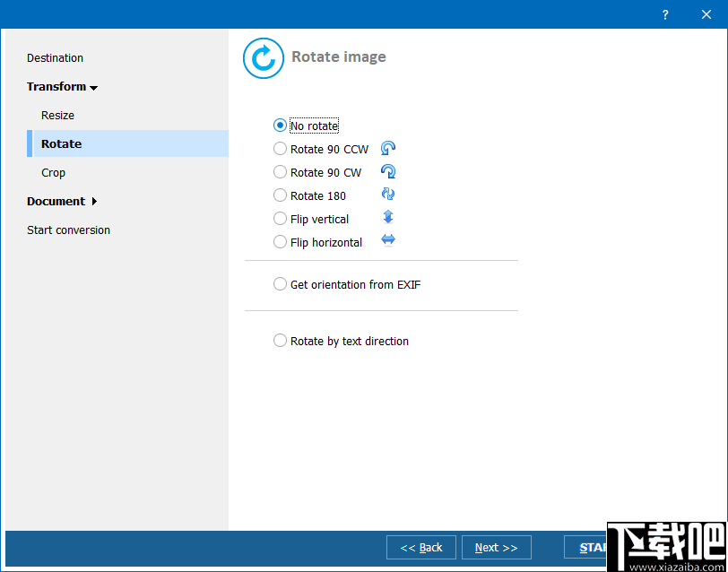Screen dimensions: 728x572
Task: Collapse the Transform section
Action: point(62,87)
